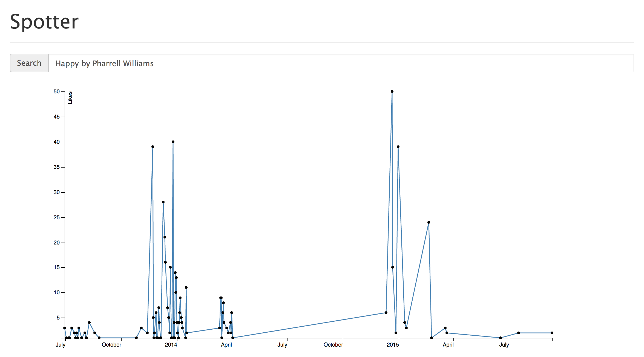Click the 2015 x-axis label
Image resolution: width=644 pixels, height=357 pixels.
pos(393,345)
